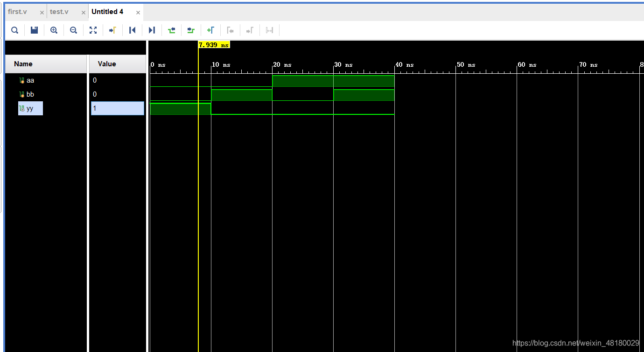Click the 40 ns mark on the ruler

click(x=405, y=65)
